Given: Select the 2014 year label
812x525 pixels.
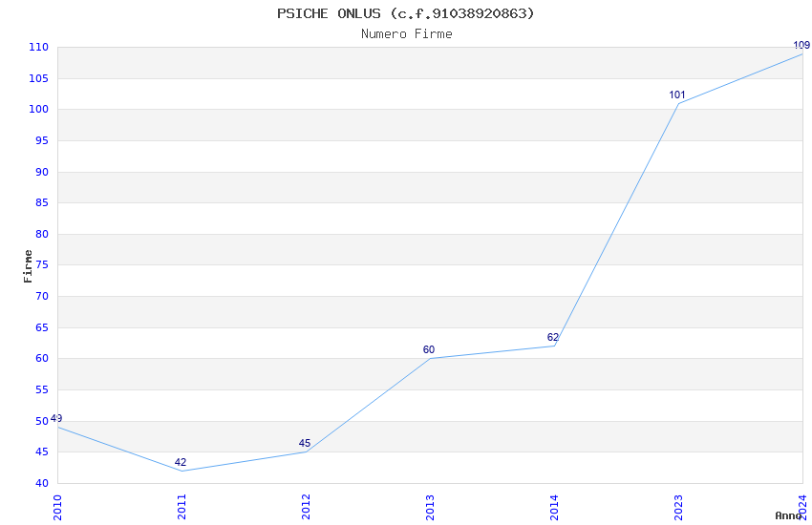Looking at the screenshot, I should coord(554,506).
